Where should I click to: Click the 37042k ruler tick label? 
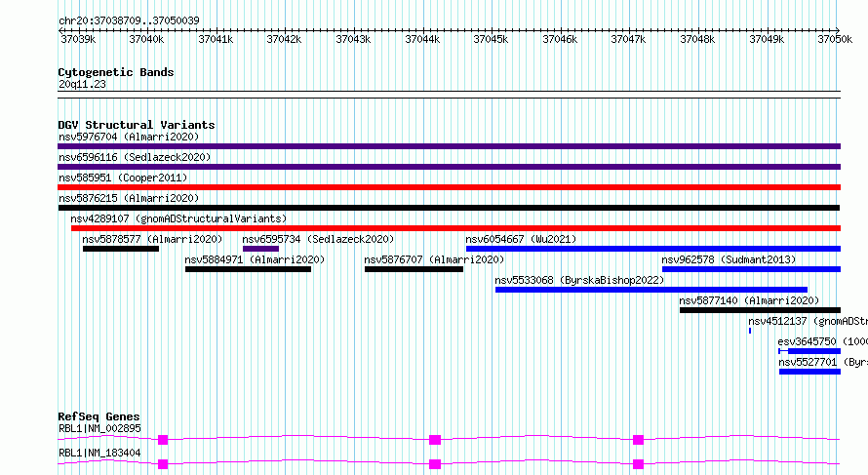pyautogui.click(x=285, y=39)
